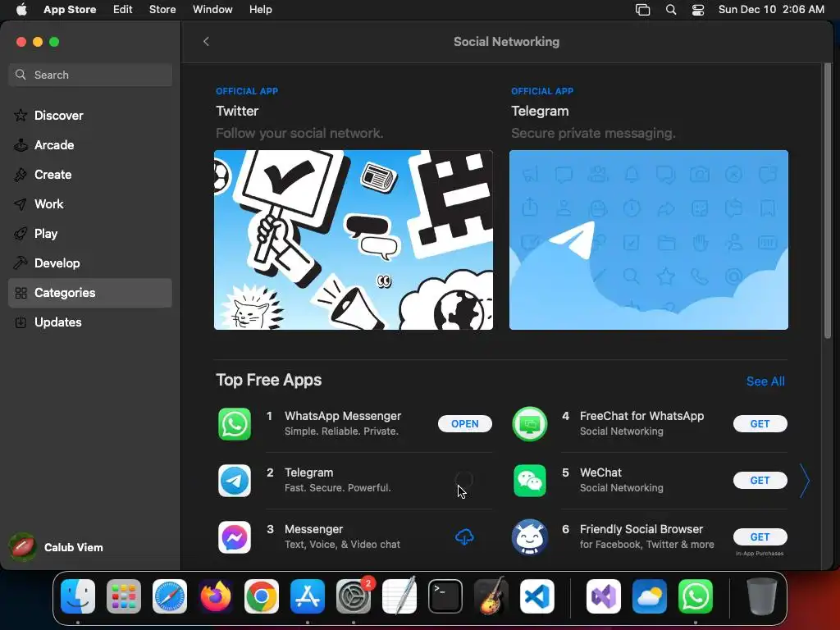
Task: Click the WhatsApp Messenger app icon
Action: tap(234, 424)
